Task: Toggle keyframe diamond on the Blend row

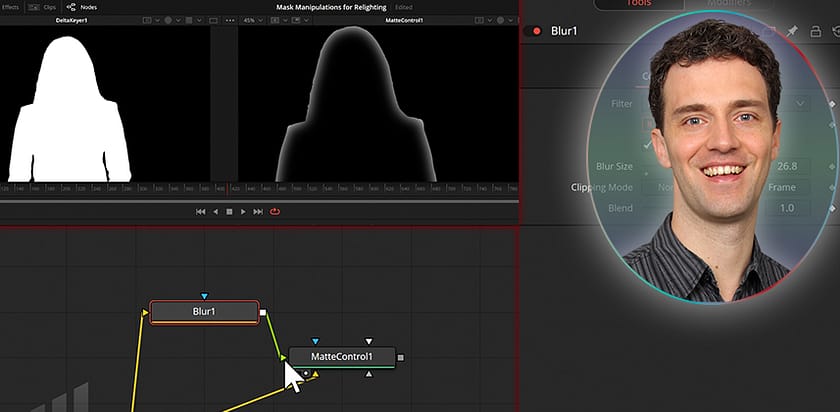Action: 832,208
